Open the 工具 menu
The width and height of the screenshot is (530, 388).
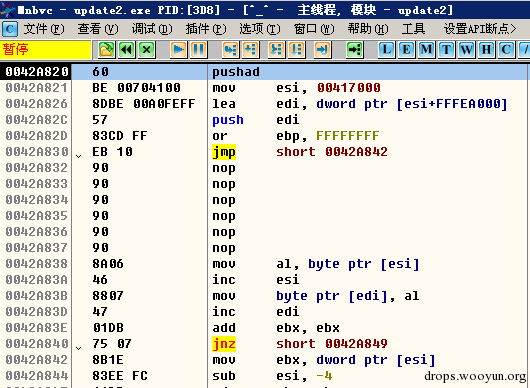click(x=413, y=29)
